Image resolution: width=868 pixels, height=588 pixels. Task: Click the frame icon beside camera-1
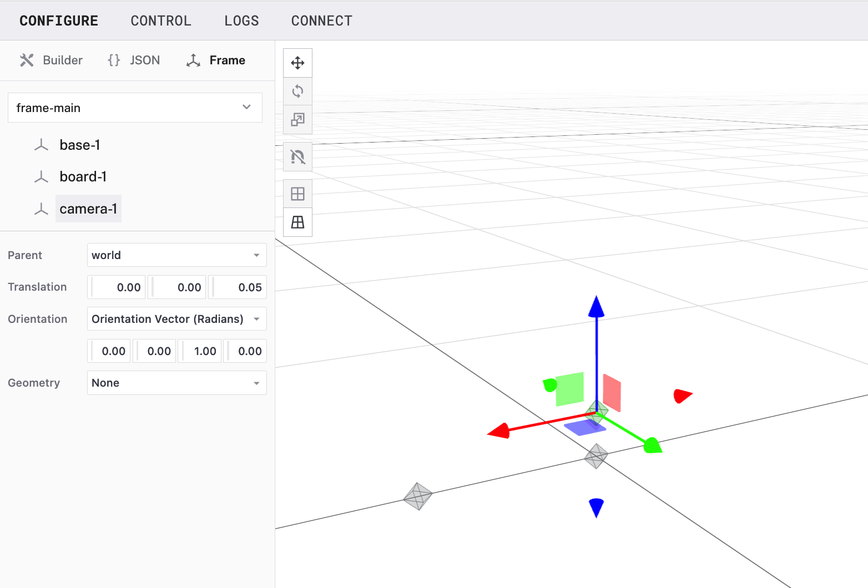41,209
